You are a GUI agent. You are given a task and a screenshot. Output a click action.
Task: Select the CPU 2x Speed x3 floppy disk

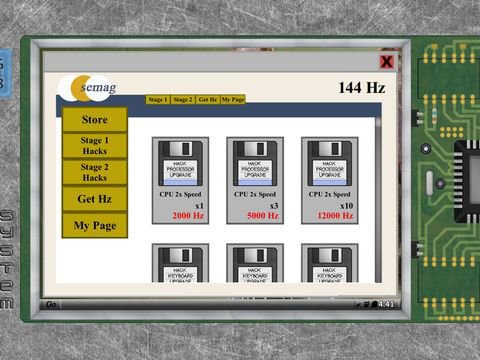point(255,180)
